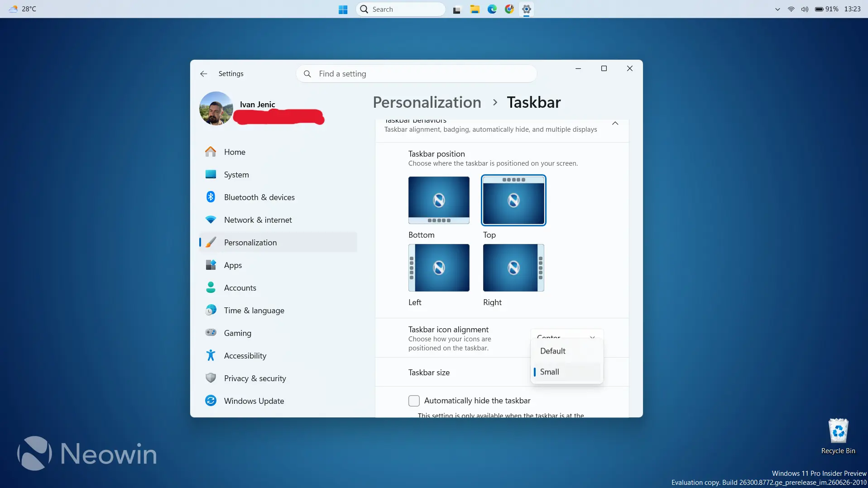Screen dimensions: 868x488
Task: Click the Personalization paintbrush icon
Action: pyautogui.click(x=211, y=242)
